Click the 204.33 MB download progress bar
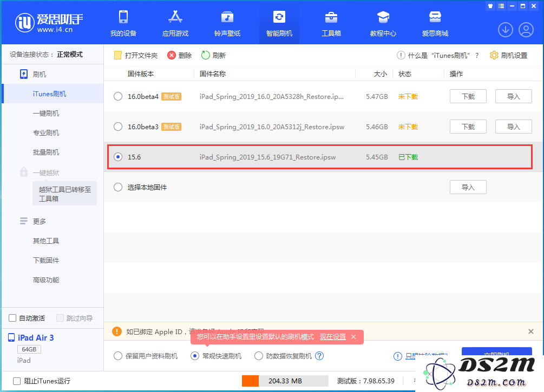544x392 pixels. [285, 381]
